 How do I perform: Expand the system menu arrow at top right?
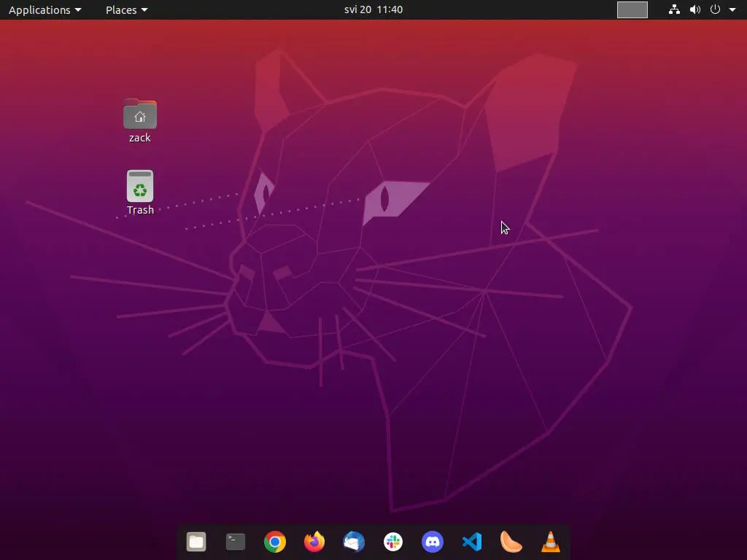click(732, 9)
